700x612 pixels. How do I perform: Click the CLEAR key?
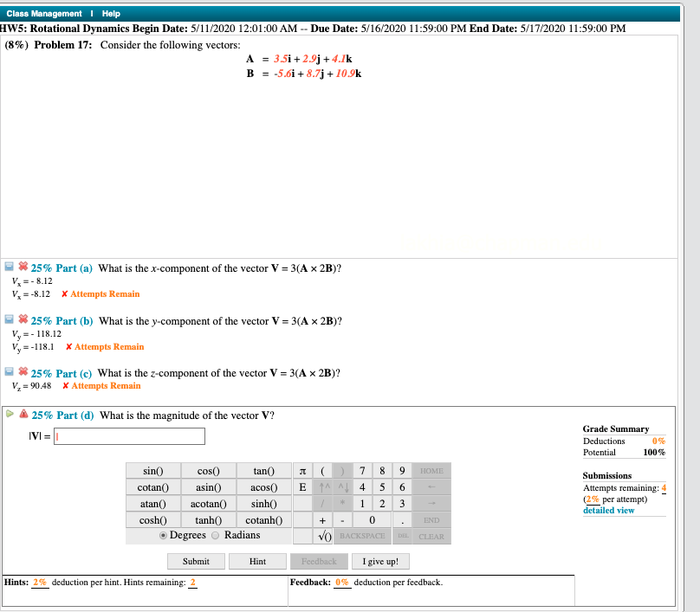coord(433,535)
